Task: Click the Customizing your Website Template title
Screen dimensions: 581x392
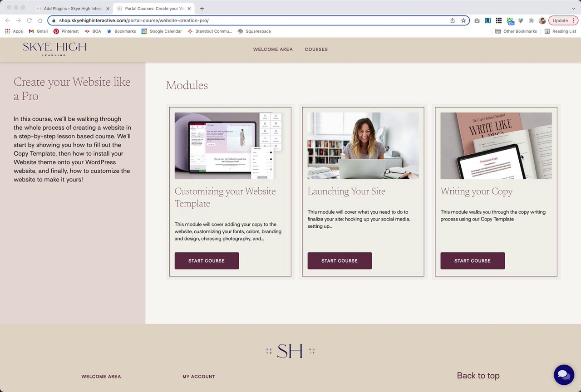Action: pyautogui.click(x=225, y=197)
